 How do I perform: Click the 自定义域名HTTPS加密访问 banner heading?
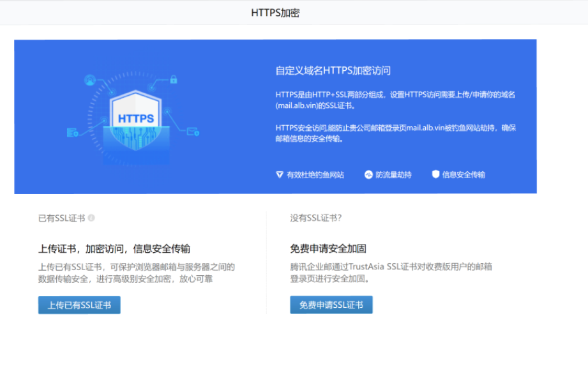point(333,71)
